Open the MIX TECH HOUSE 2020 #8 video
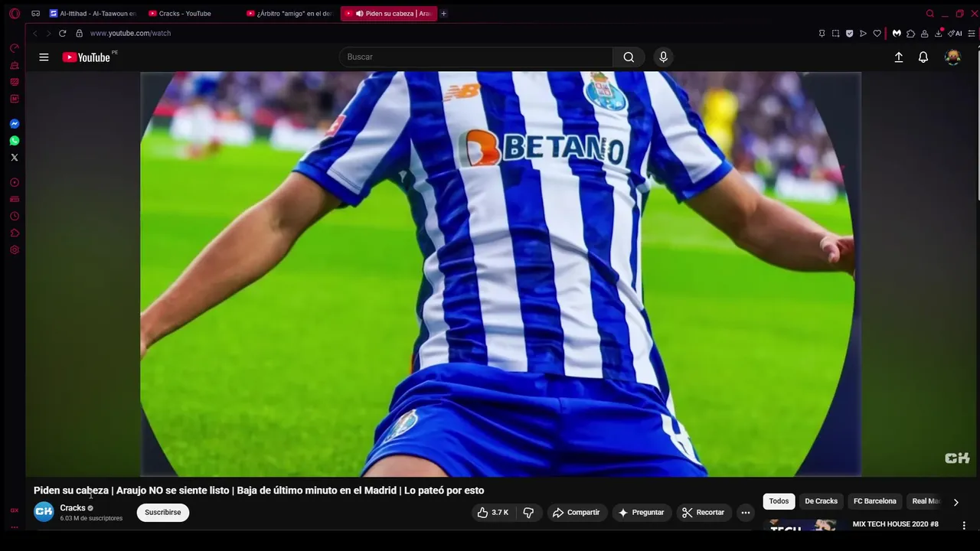This screenshot has width=980, height=551. [895, 524]
